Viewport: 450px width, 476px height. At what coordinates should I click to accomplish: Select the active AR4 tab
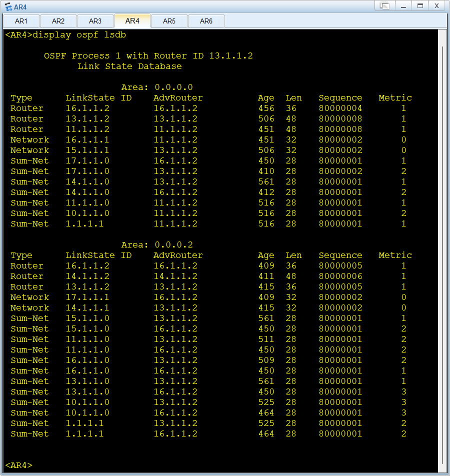(132, 21)
